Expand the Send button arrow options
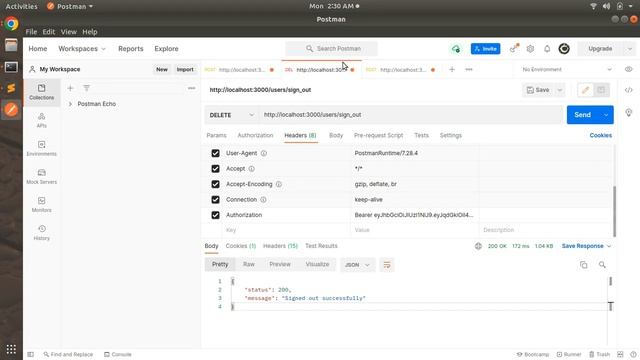 pos(606,115)
